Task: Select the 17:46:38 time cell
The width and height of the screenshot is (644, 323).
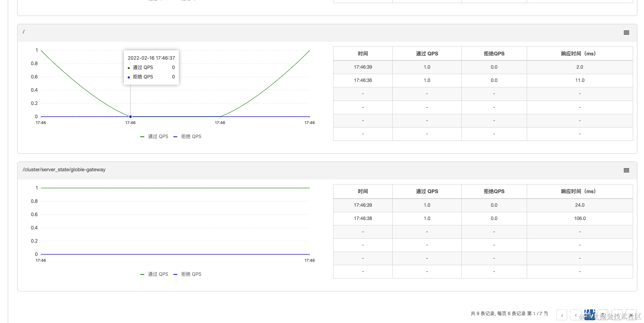Action: [363, 218]
